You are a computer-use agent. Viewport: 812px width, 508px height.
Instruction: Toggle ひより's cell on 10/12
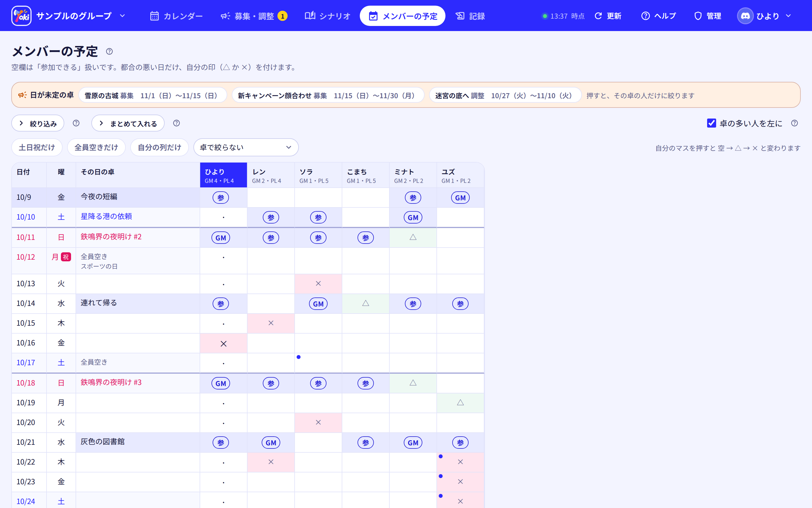point(224,261)
